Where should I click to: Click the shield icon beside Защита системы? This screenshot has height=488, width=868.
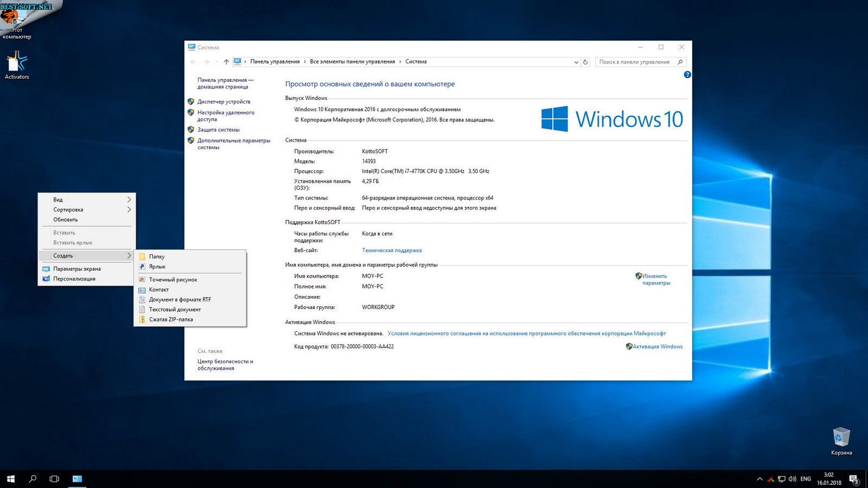click(x=191, y=130)
